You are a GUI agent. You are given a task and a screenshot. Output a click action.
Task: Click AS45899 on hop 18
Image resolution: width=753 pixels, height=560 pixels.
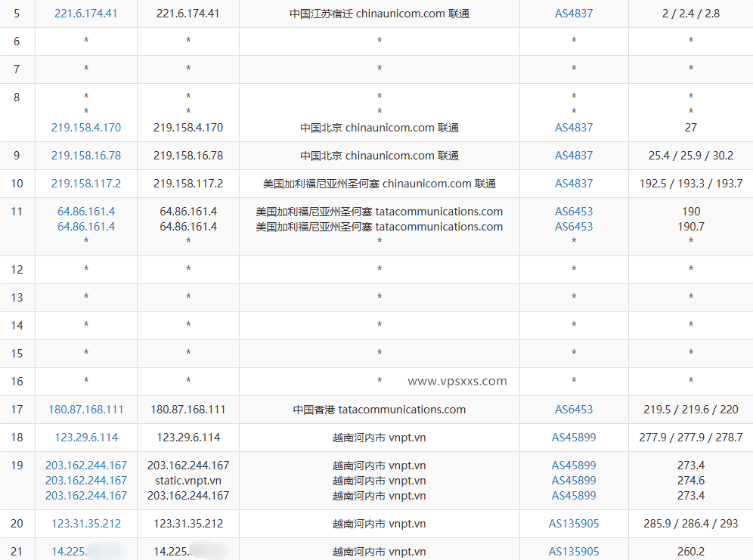[x=574, y=438]
